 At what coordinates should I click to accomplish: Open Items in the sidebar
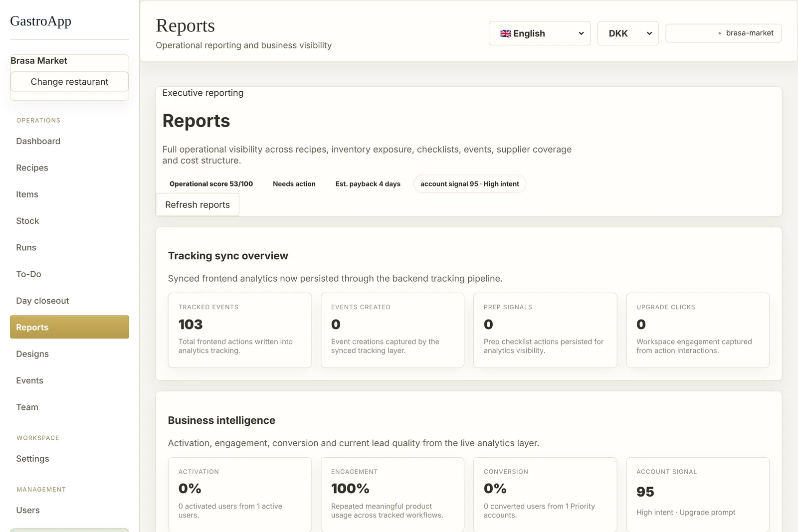[x=69, y=194]
